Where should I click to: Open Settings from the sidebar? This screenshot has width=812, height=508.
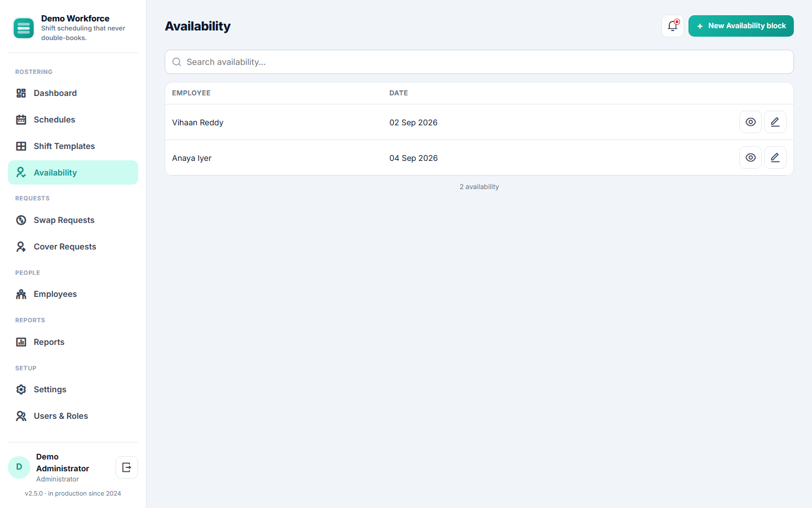(73, 389)
